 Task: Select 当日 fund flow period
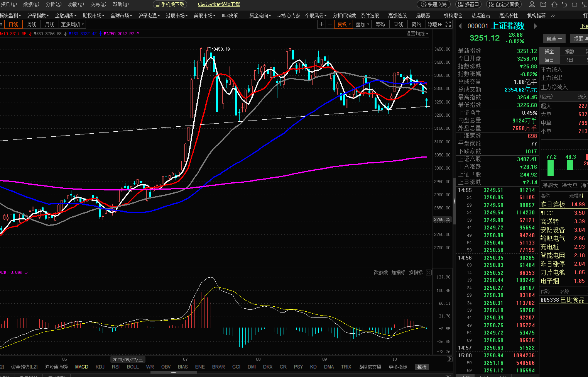point(549,60)
